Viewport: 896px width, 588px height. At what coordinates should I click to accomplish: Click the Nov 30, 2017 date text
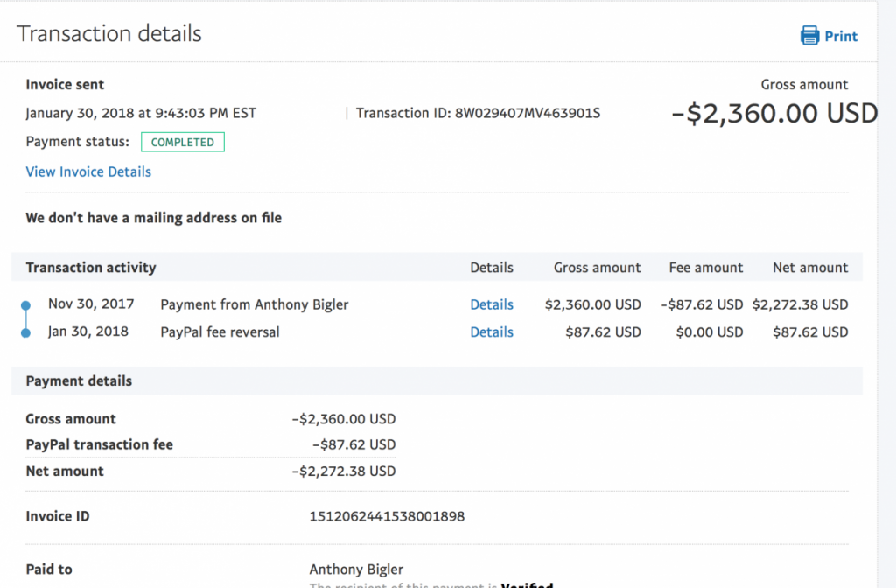[x=91, y=304]
